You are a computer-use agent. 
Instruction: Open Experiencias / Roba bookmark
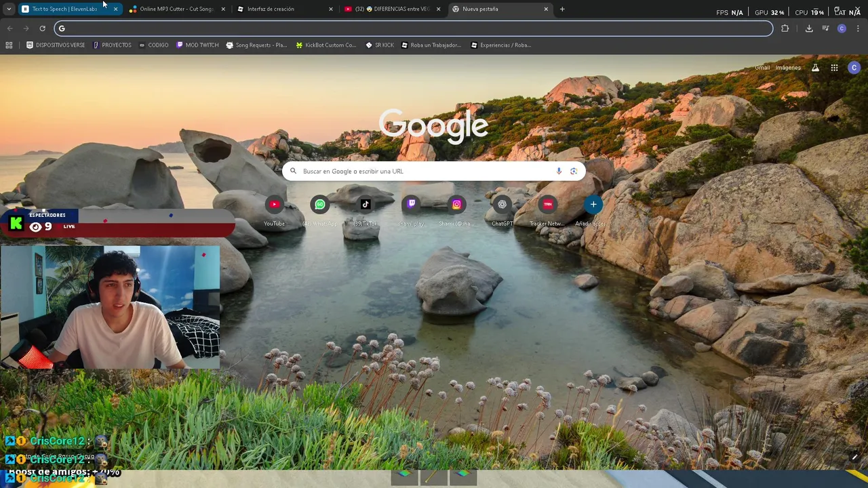[x=500, y=45]
